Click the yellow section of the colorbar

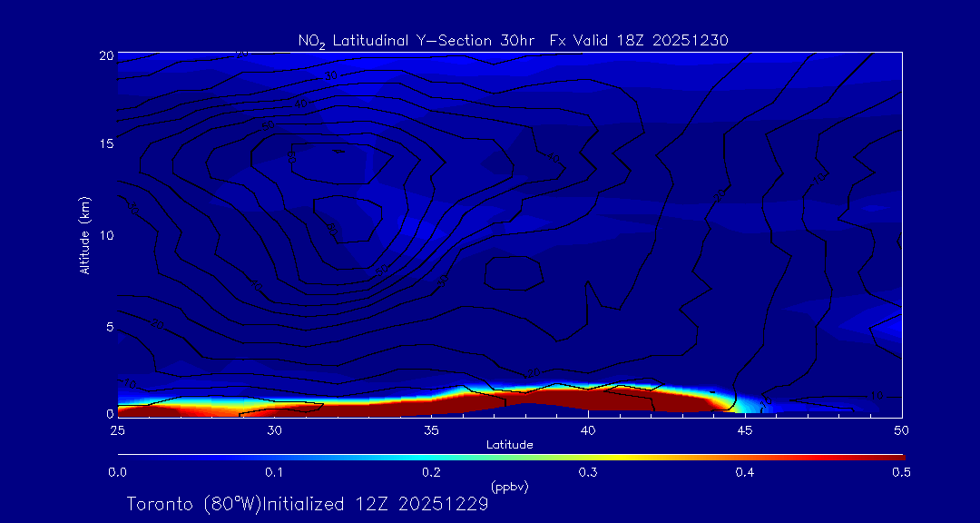(619, 458)
